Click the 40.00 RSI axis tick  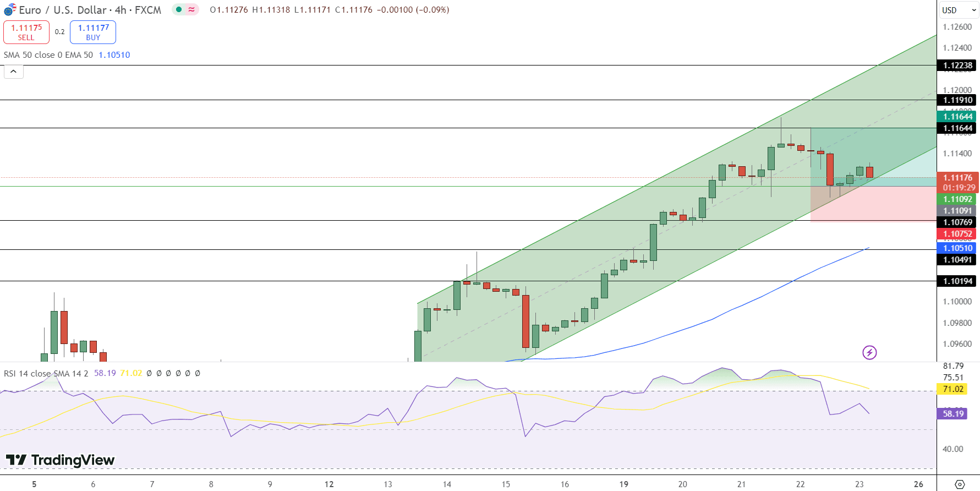(x=953, y=449)
